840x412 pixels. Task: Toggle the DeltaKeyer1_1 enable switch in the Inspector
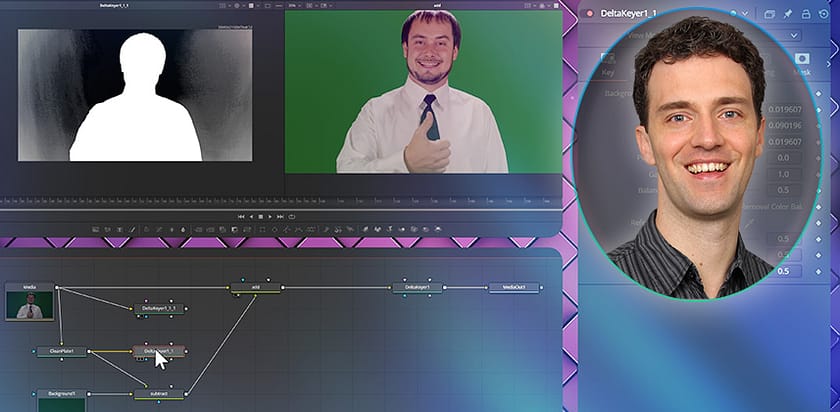589,13
